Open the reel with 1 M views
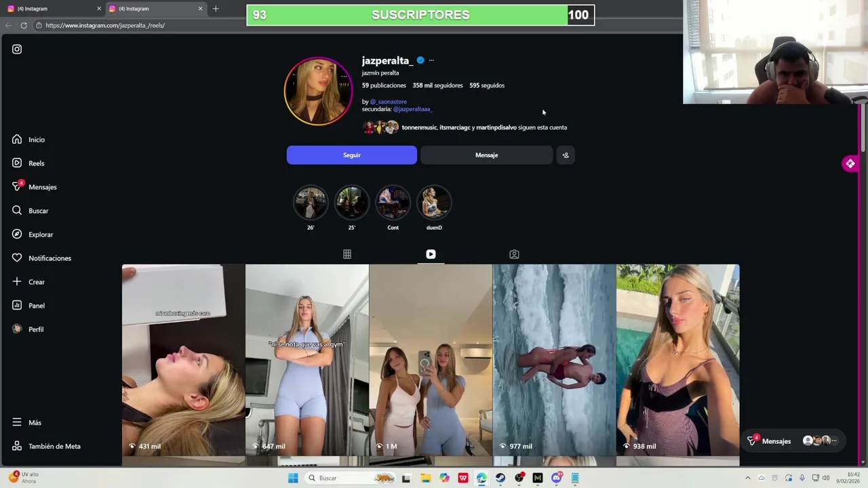The image size is (868, 488). point(431,360)
